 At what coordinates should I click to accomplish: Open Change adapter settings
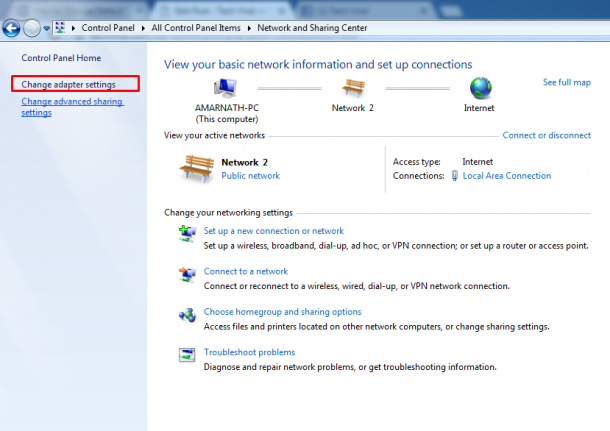click(69, 84)
